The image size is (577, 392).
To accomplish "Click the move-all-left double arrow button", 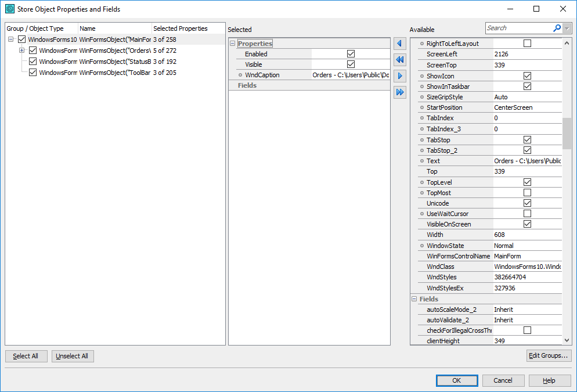I will 399,60.
